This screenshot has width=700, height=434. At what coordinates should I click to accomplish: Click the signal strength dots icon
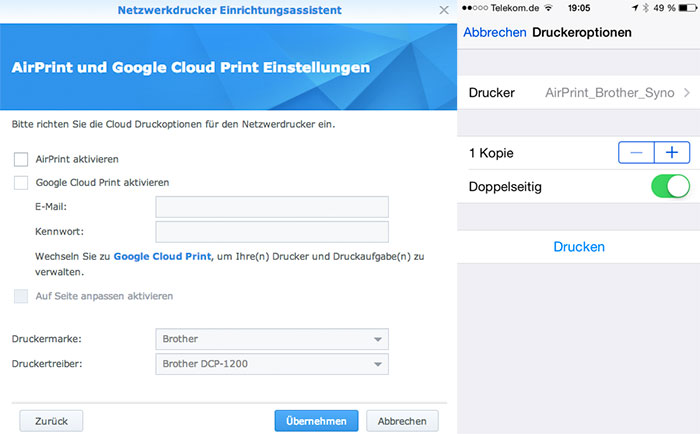(x=475, y=8)
